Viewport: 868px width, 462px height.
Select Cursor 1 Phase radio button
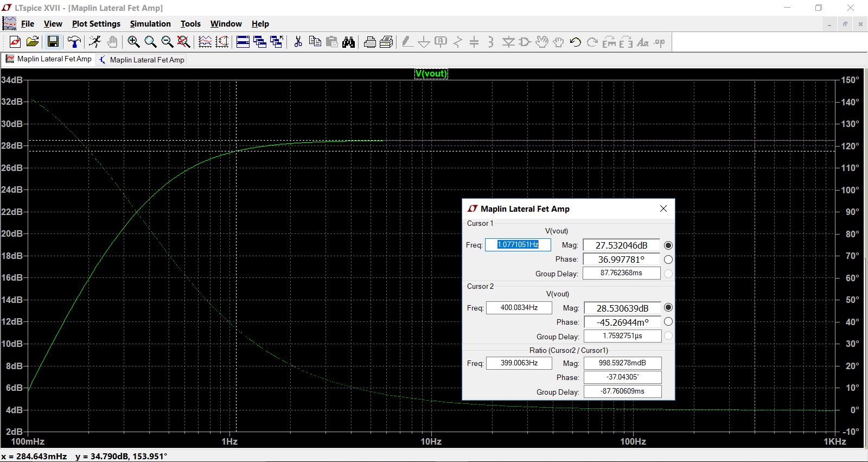pos(668,260)
